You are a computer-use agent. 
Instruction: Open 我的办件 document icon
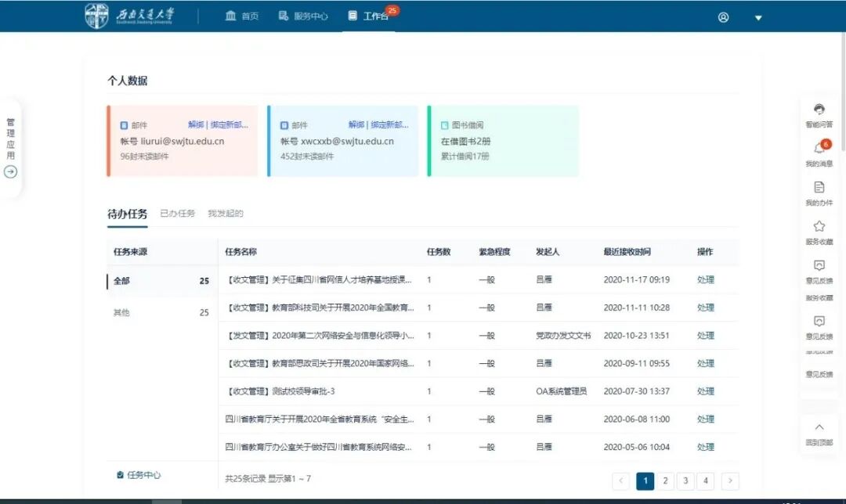click(x=819, y=188)
